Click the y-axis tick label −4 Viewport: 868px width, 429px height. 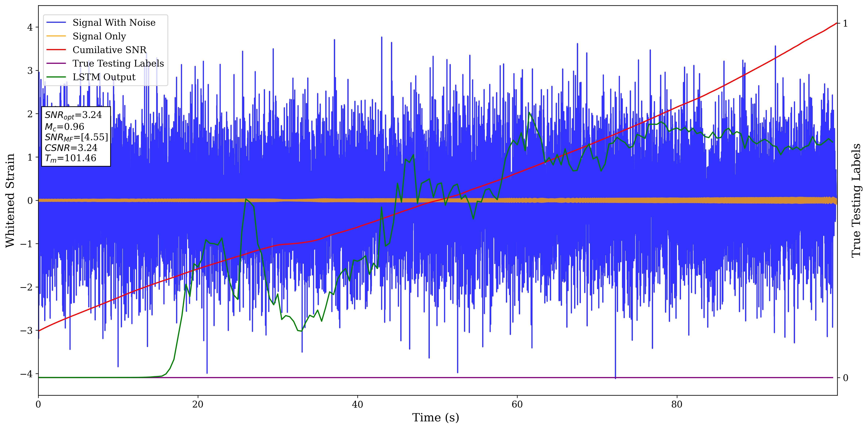pos(26,374)
